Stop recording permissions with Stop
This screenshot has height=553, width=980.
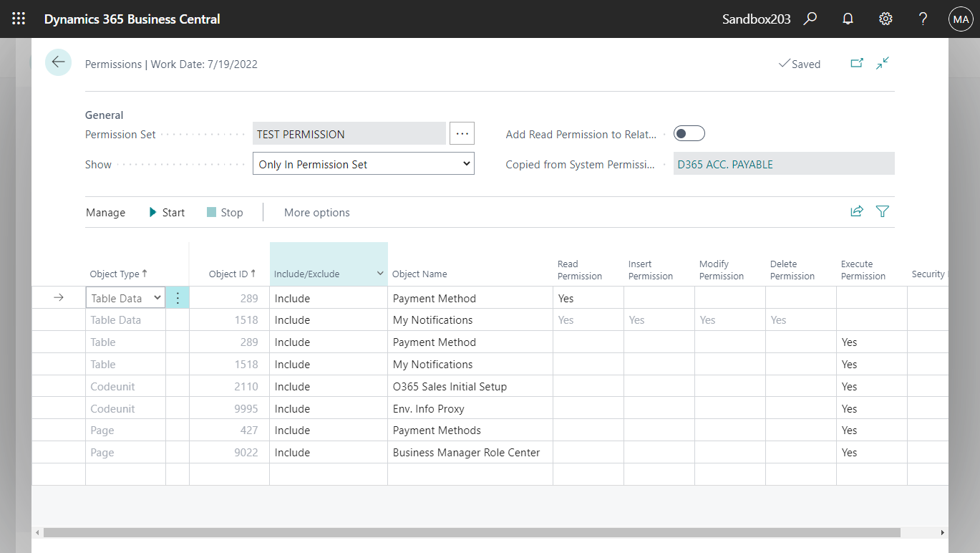click(x=225, y=212)
